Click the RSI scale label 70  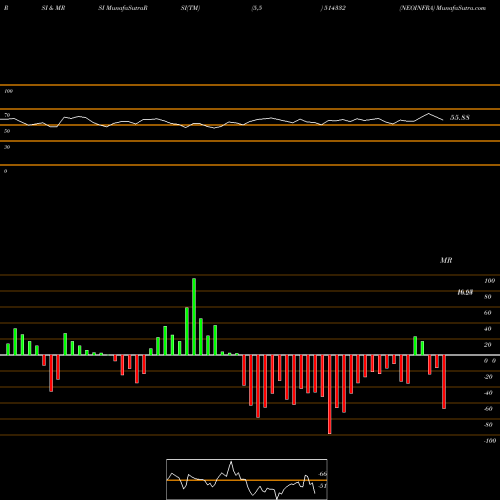pos(7,115)
